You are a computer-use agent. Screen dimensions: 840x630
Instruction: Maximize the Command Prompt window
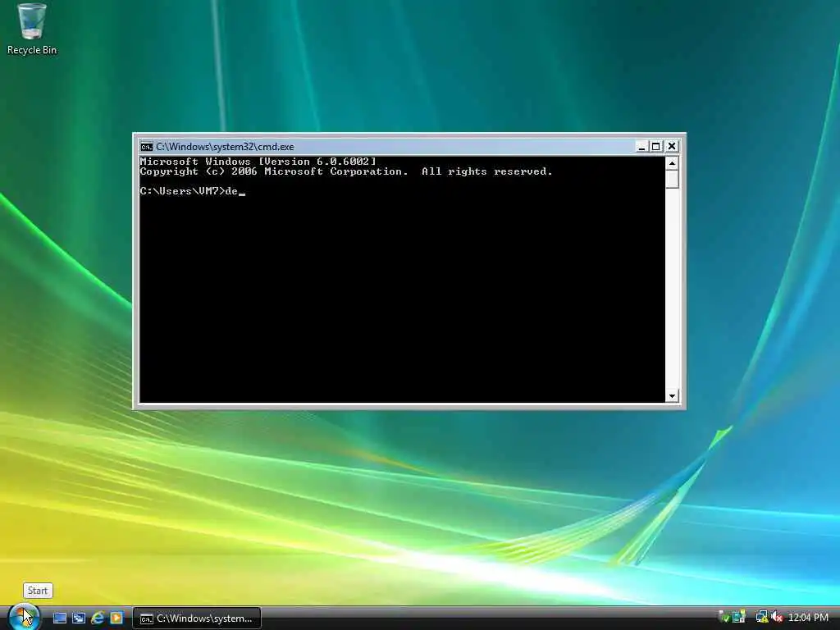coord(656,146)
